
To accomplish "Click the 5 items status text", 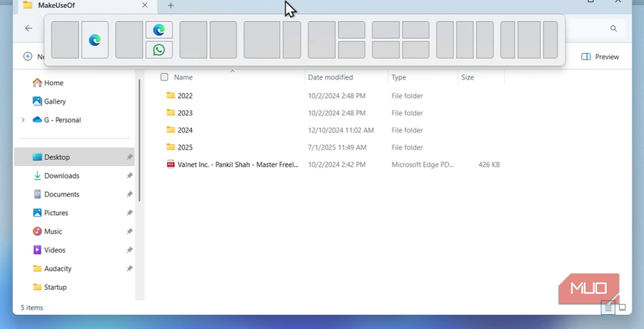I will pyautogui.click(x=32, y=308).
